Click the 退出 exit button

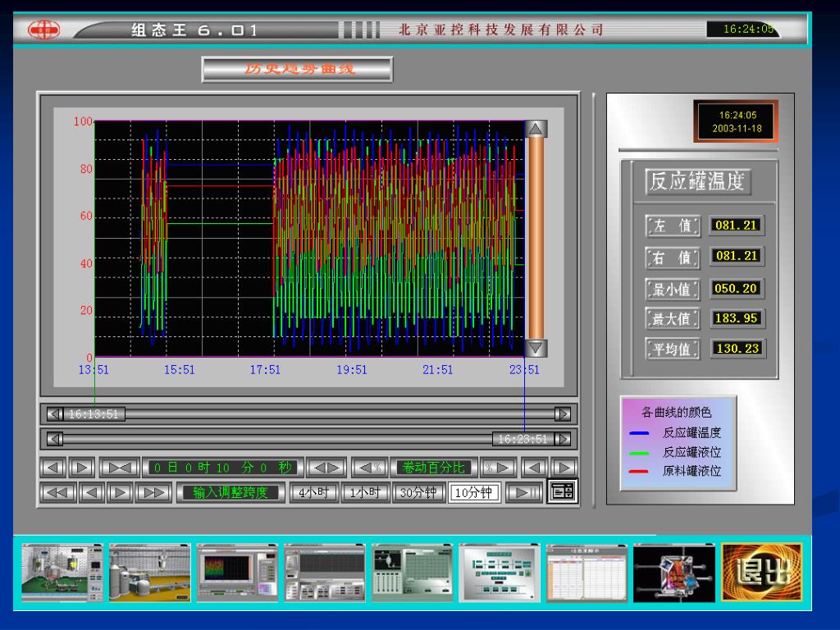tap(761, 572)
